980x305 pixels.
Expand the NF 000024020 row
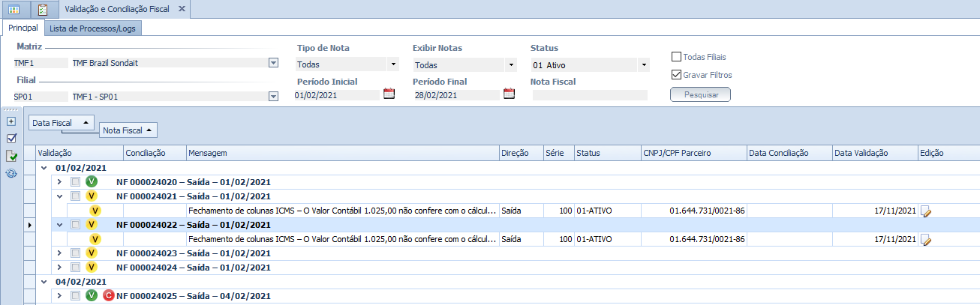pyautogui.click(x=59, y=182)
